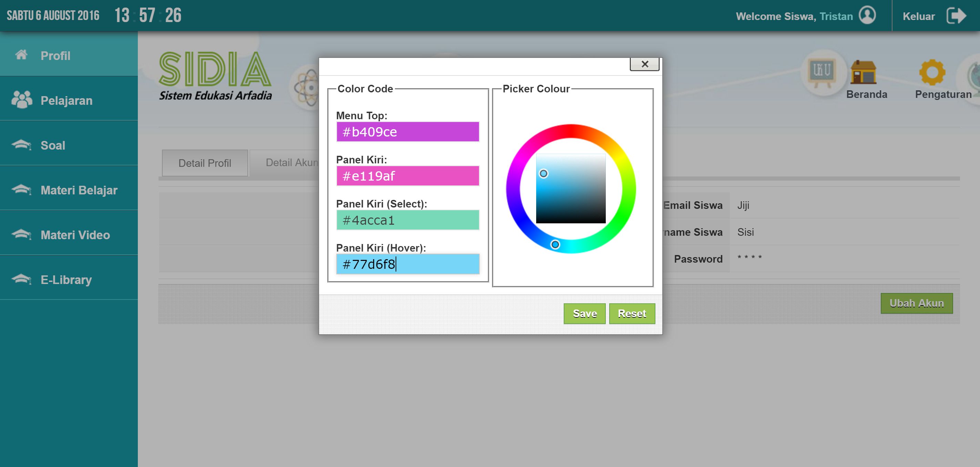Click the date Sabtu 6 August 2016
The image size is (980, 467).
tap(53, 16)
